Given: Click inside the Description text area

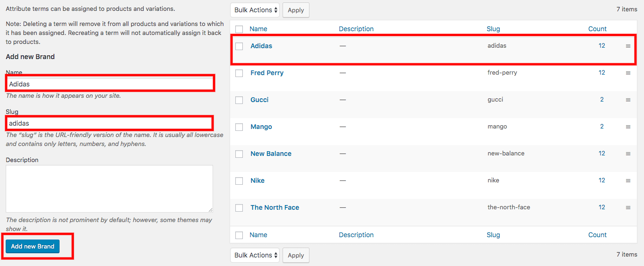Looking at the screenshot, I should coord(109,189).
